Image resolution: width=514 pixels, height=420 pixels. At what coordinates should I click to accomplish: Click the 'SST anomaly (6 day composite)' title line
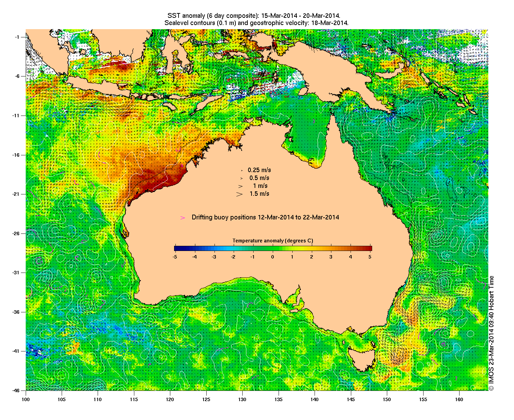coord(254,16)
